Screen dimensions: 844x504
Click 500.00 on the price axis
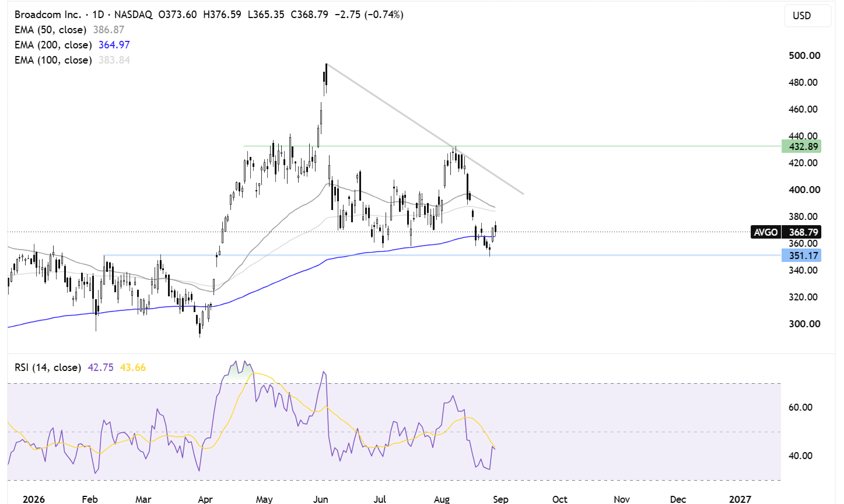pos(804,55)
